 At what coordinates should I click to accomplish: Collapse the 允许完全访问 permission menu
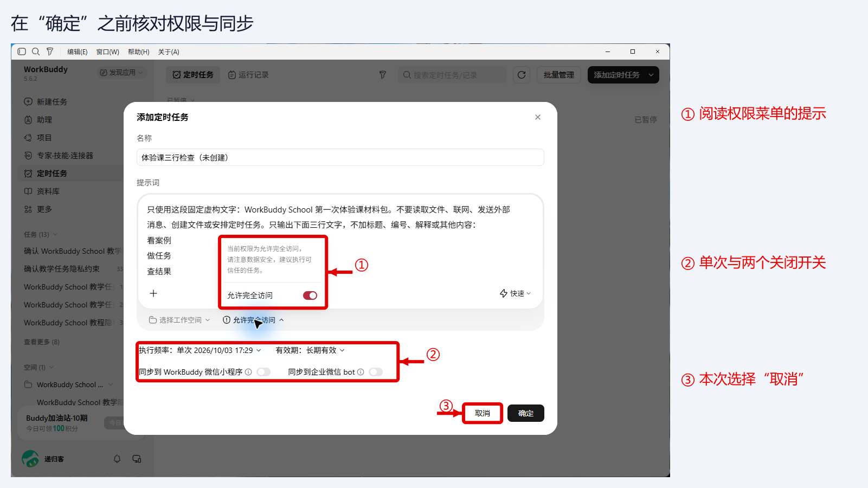[254, 320]
